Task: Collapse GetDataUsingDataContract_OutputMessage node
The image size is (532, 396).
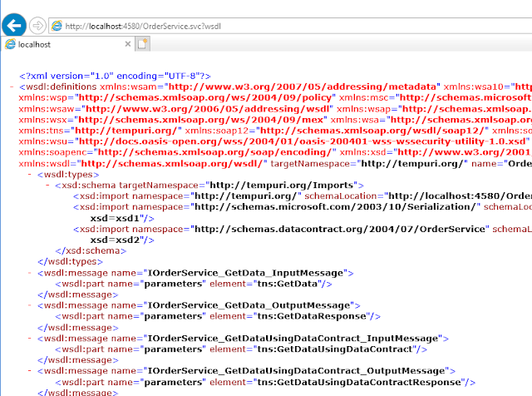Action: pos(30,371)
